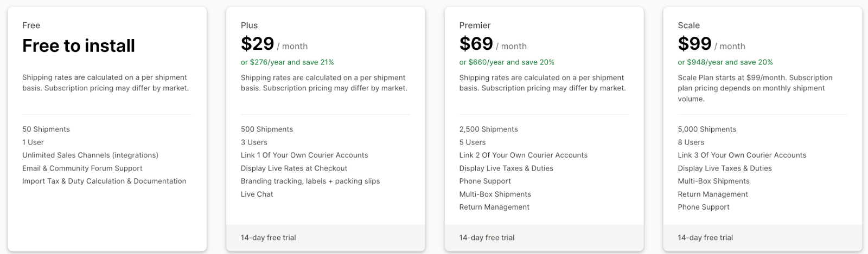Click "5,000 Shipments" in Scale plan
Image resolution: width=868 pixels, height=254 pixels.
coord(707,129)
